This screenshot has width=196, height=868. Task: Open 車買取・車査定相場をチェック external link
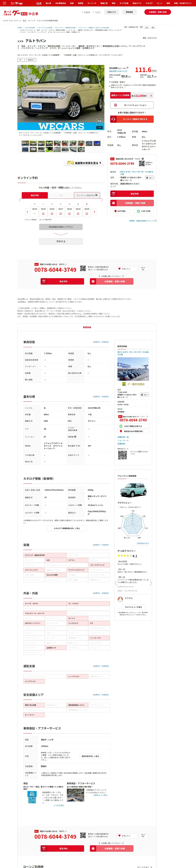143,221
